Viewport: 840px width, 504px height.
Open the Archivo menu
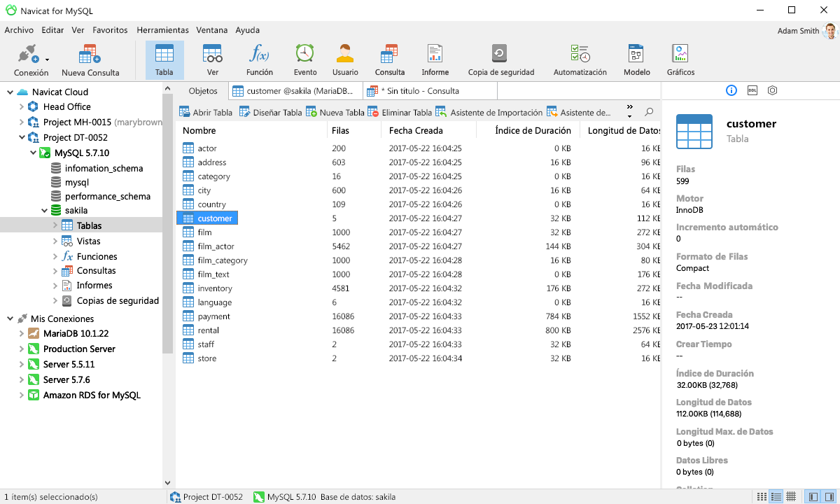(19, 30)
